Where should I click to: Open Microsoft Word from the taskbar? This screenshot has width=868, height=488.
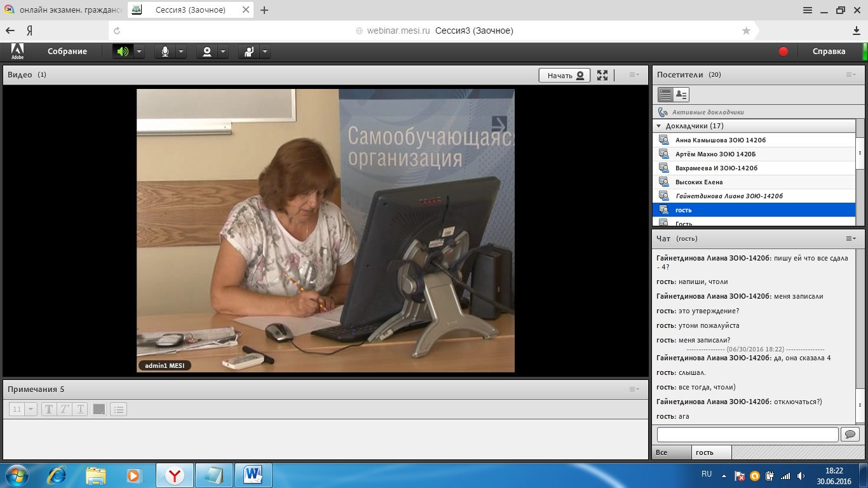pyautogui.click(x=253, y=475)
